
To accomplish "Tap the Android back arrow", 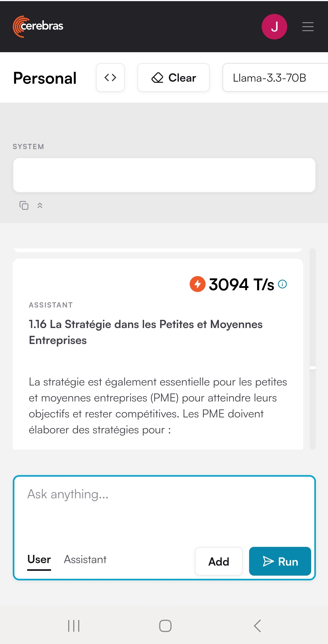I will [x=257, y=626].
